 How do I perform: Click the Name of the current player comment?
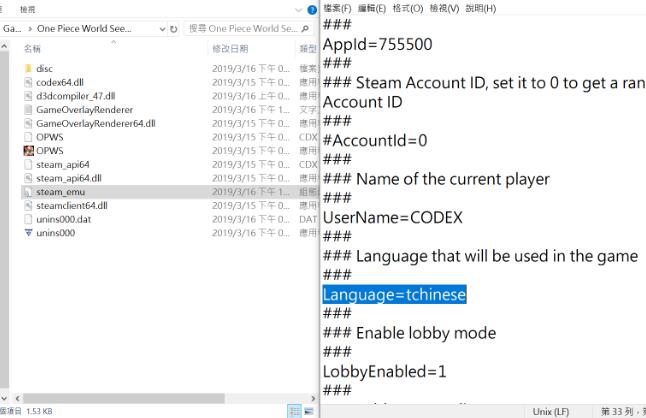point(436,179)
